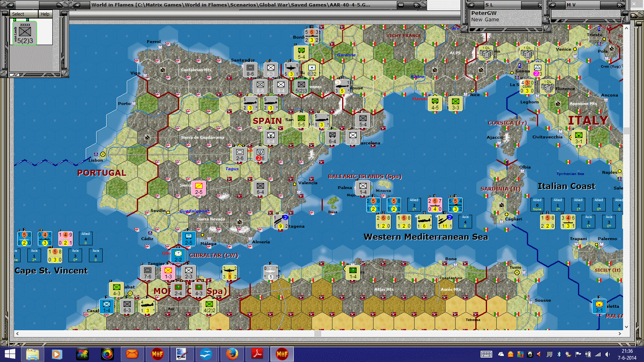Open the on-screen keyboard tray icon
The width and height of the screenshot is (644, 362).
pos(486,354)
